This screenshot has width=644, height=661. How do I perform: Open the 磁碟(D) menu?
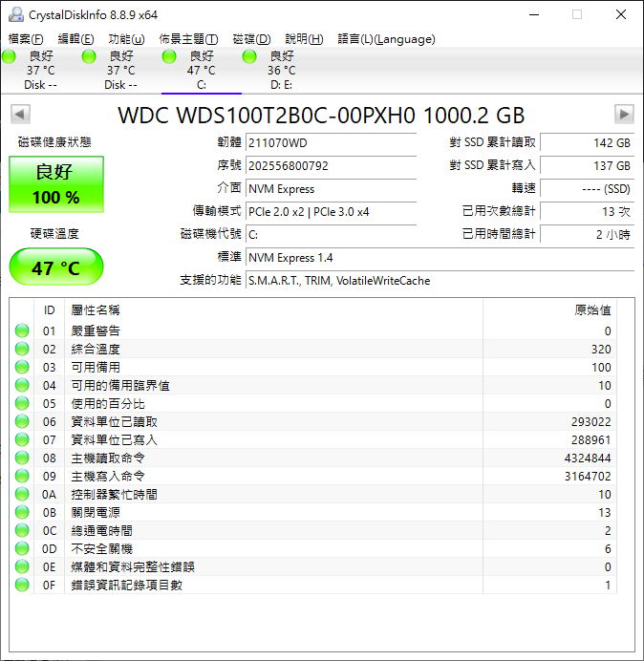[x=252, y=39]
